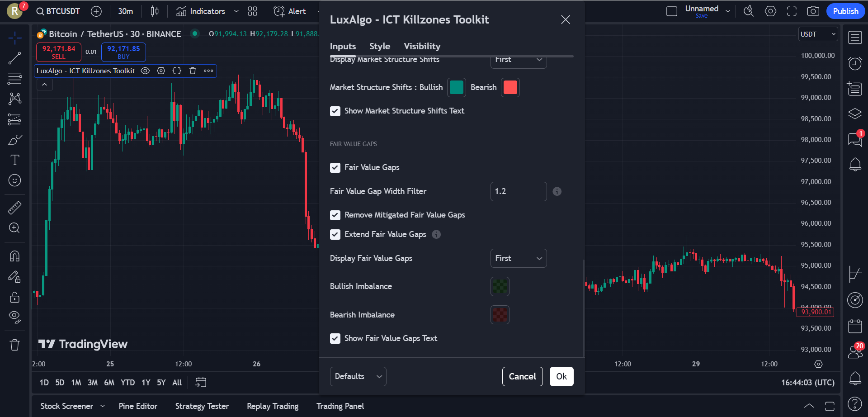Uncheck Extend Fair Value Gaps
Screen dimensions: 868x417
click(335, 235)
